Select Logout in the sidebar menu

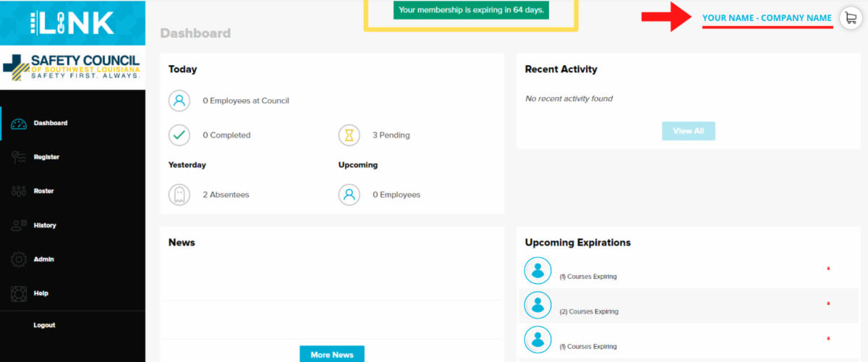44,325
